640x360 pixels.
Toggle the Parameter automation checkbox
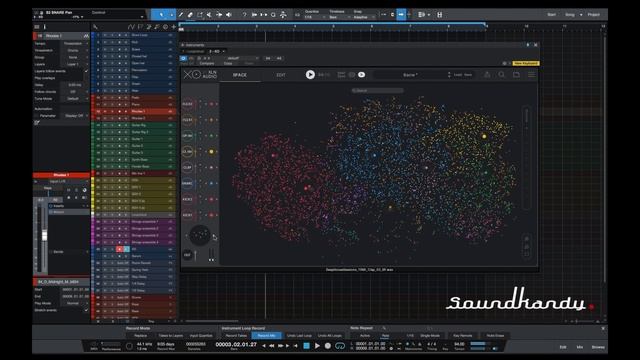(37, 116)
